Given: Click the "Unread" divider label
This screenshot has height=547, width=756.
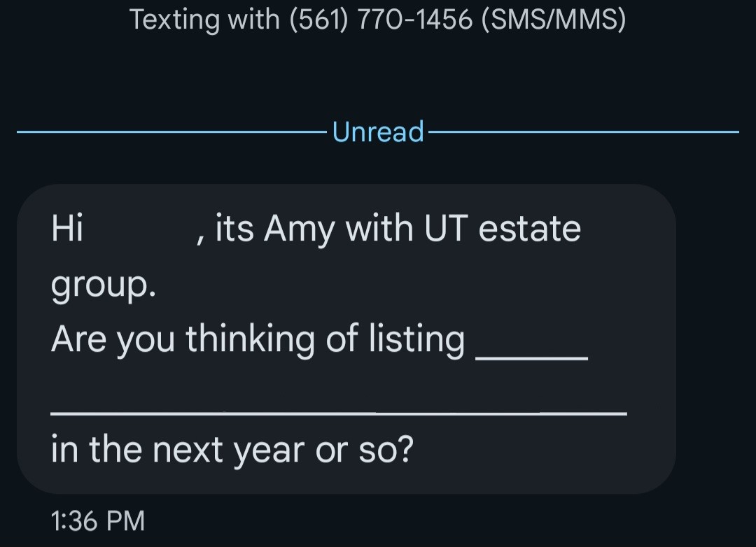Looking at the screenshot, I should pos(378,132).
